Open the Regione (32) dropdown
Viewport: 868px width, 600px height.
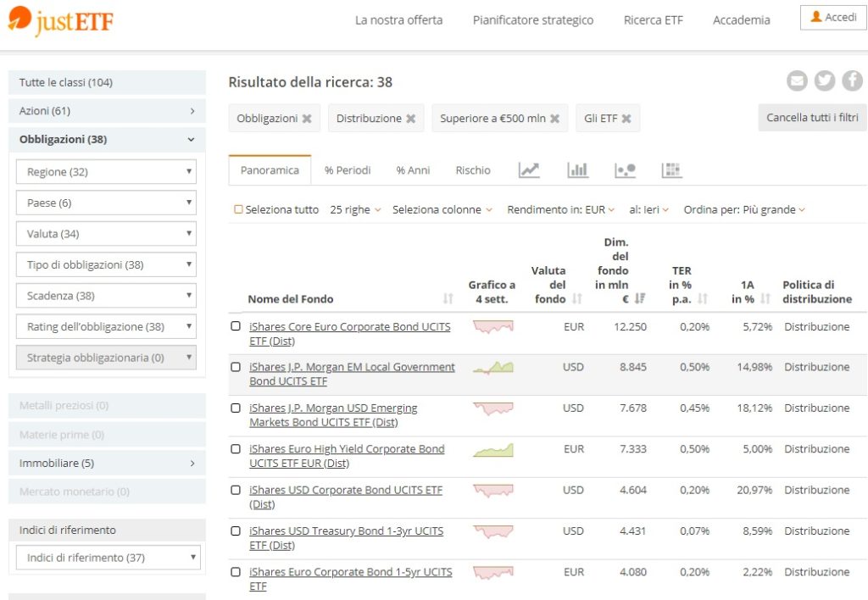point(106,172)
